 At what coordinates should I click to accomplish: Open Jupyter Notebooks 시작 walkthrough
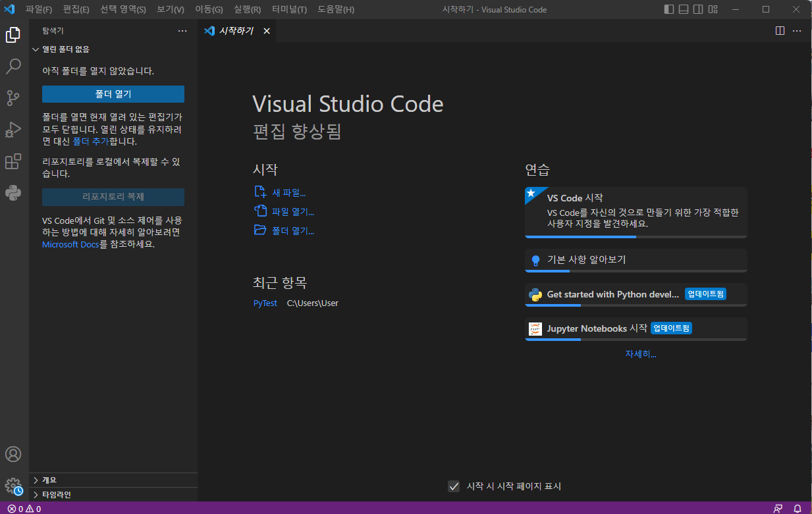[636, 328]
